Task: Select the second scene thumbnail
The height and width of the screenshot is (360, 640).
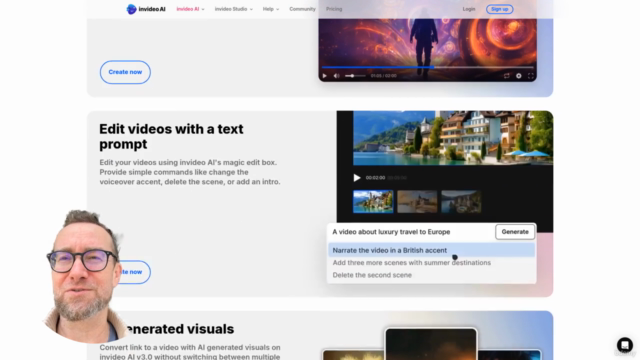Action: pyautogui.click(x=417, y=202)
